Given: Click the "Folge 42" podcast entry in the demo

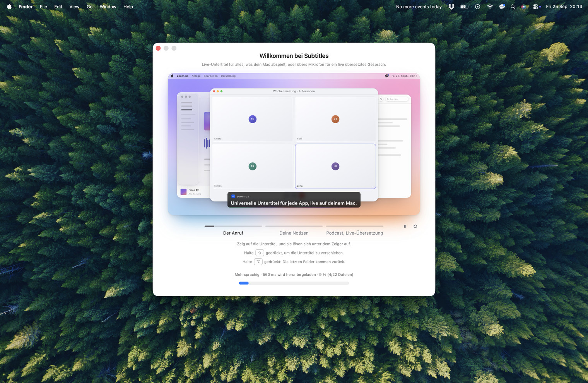Looking at the screenshot, I should pyautogui.click(x=191, y=191).
